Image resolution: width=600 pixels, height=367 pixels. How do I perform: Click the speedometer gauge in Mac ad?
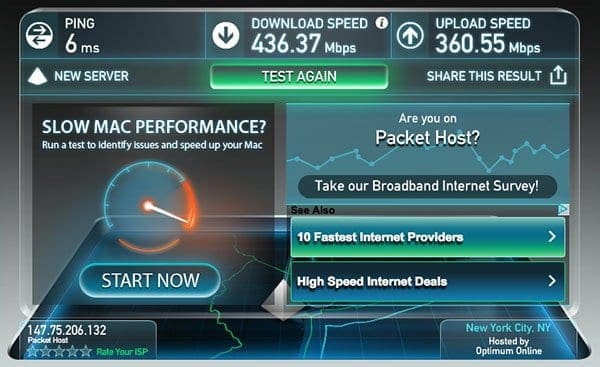tap(150, 207)
